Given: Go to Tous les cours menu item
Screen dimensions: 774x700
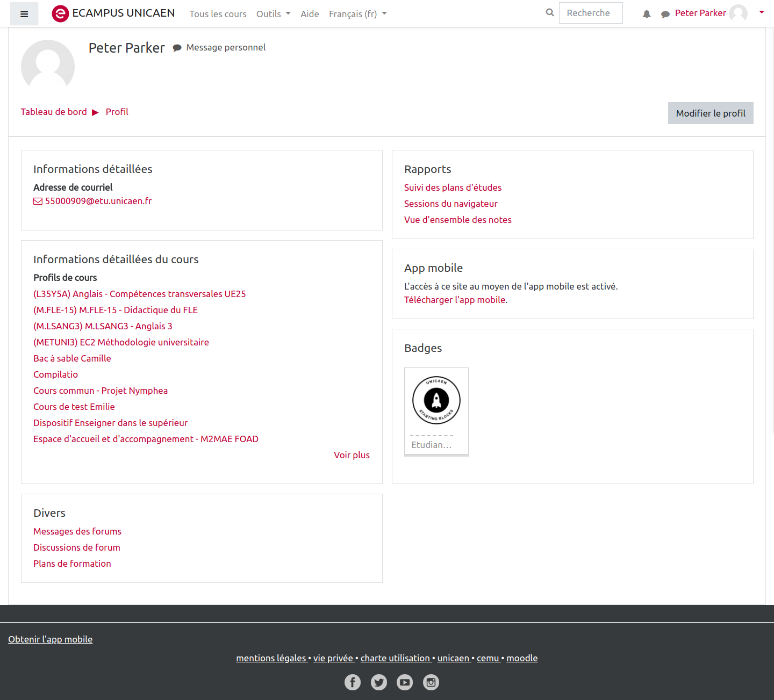Looking at the screenshot, I should 218,14.
